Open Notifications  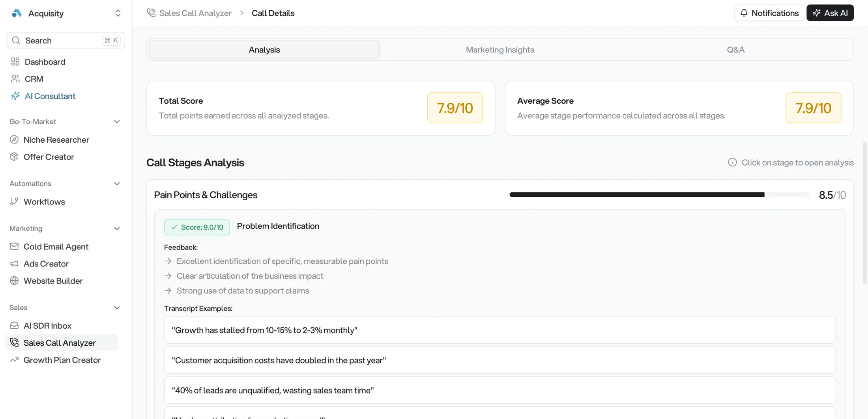pos(768,13)
